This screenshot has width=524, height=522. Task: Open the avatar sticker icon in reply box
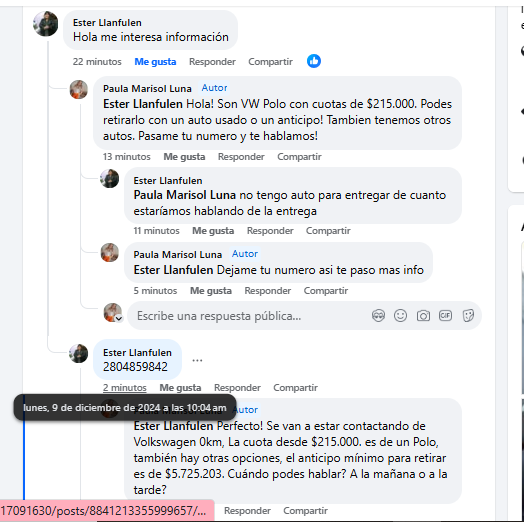(378, 315)
